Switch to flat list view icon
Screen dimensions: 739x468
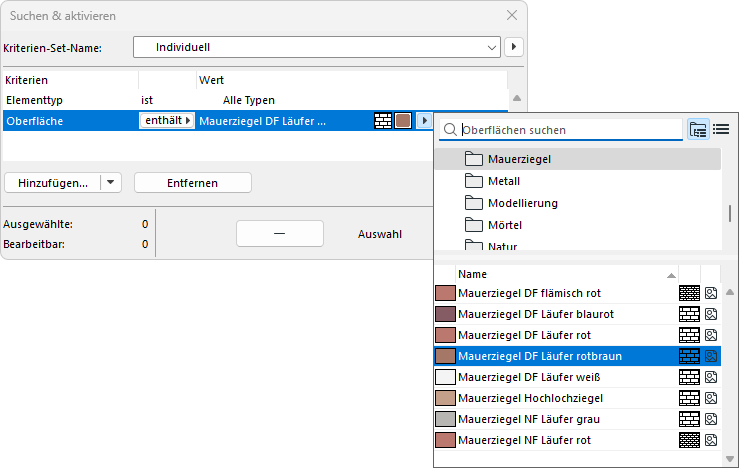click(720, 129)
